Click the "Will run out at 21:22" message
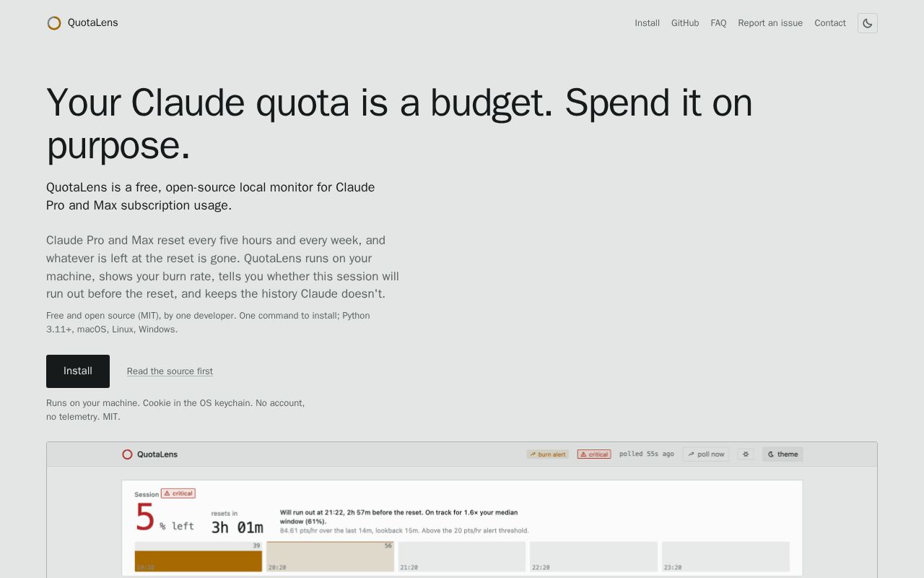This screenshot has height=578, width=924. pyautogui.click(x=398, y=517)
